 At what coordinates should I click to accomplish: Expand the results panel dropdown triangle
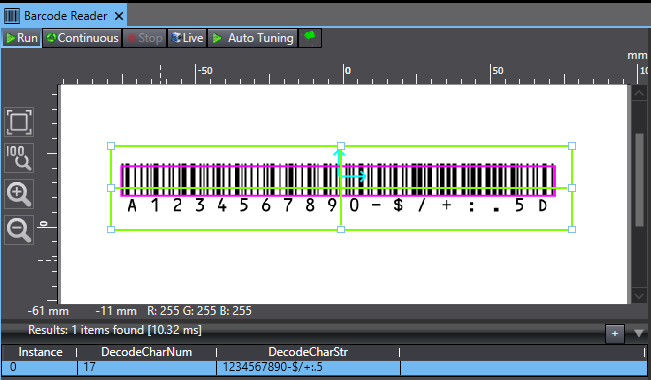[x=639, y=333]
